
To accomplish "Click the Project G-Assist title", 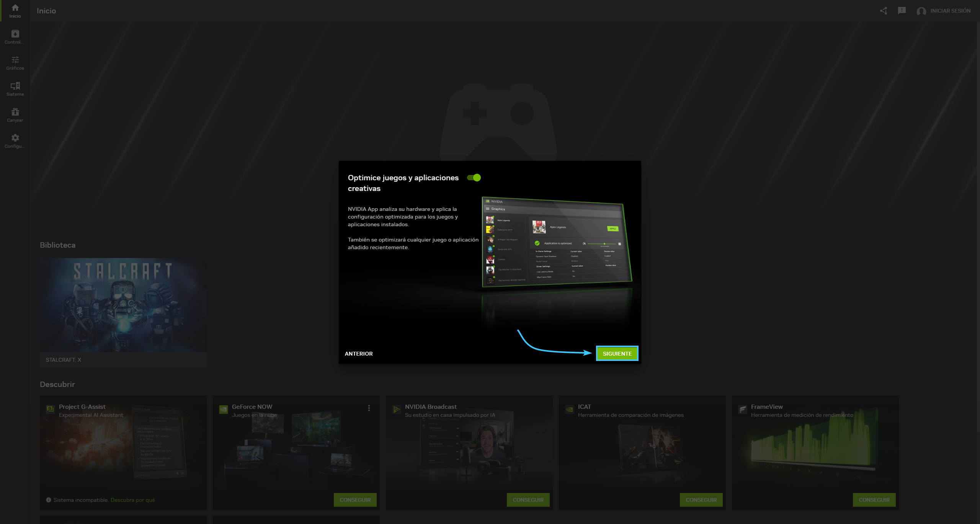I will click(x=82, y=406).
